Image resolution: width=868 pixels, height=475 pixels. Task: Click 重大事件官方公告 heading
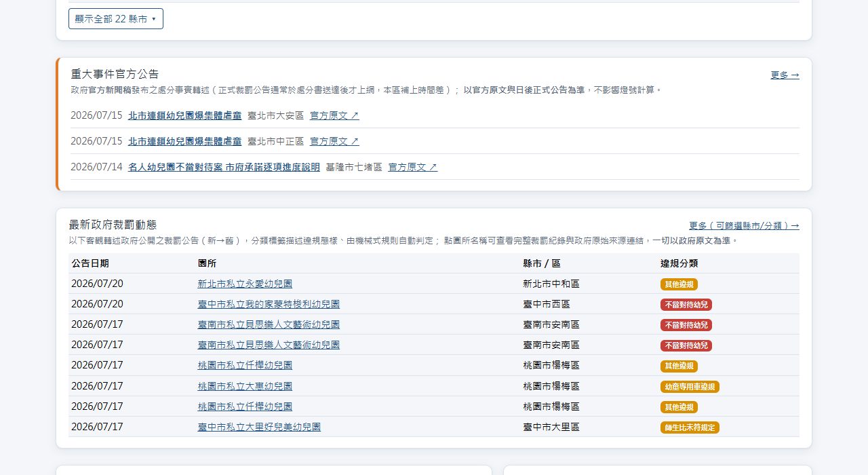(x=115, y=74)
